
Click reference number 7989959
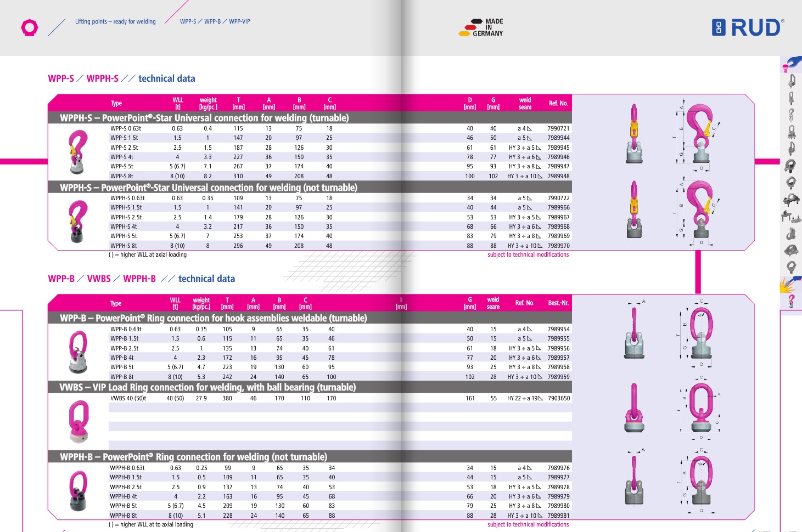coord(558,377)
